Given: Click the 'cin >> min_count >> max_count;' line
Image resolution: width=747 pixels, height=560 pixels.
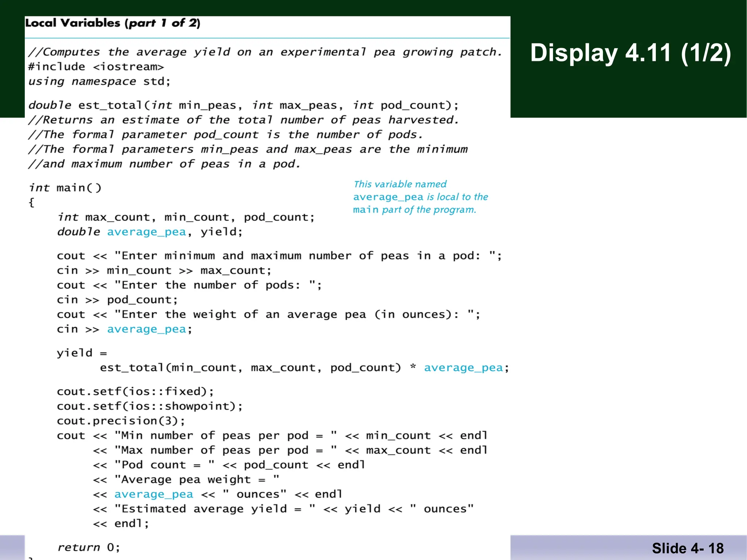Looking at the screenshot, I should coord(164,271).
